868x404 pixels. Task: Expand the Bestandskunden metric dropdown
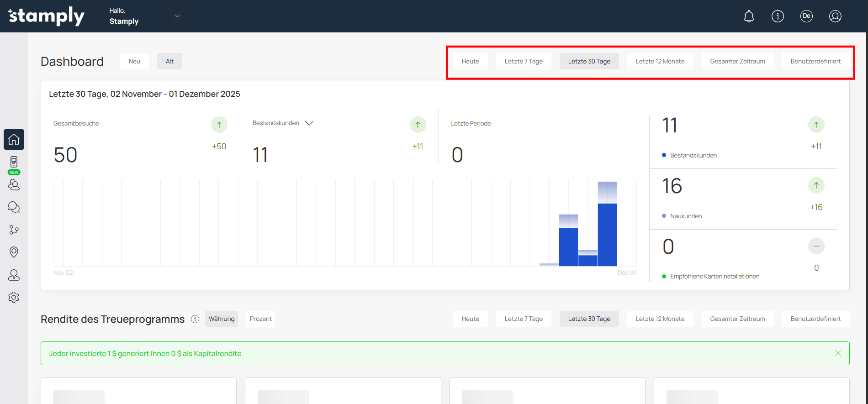[309, 123]
